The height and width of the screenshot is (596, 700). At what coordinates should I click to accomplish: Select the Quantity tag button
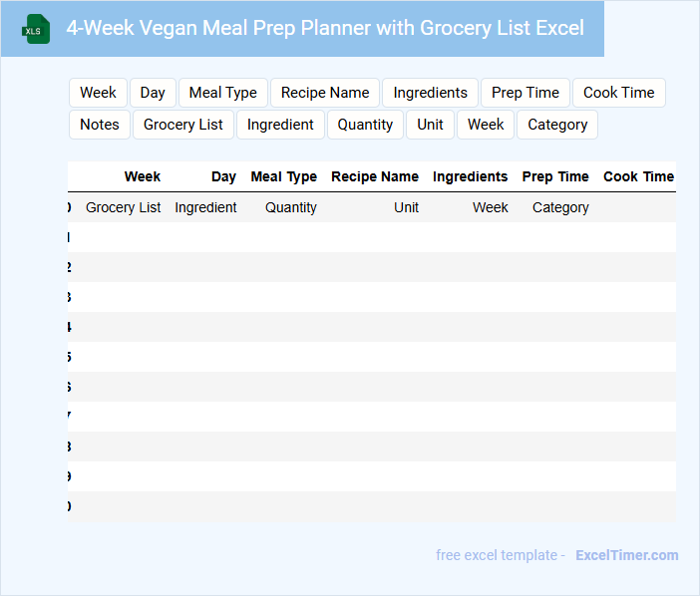pyautogui.click(x=365, y=125)
